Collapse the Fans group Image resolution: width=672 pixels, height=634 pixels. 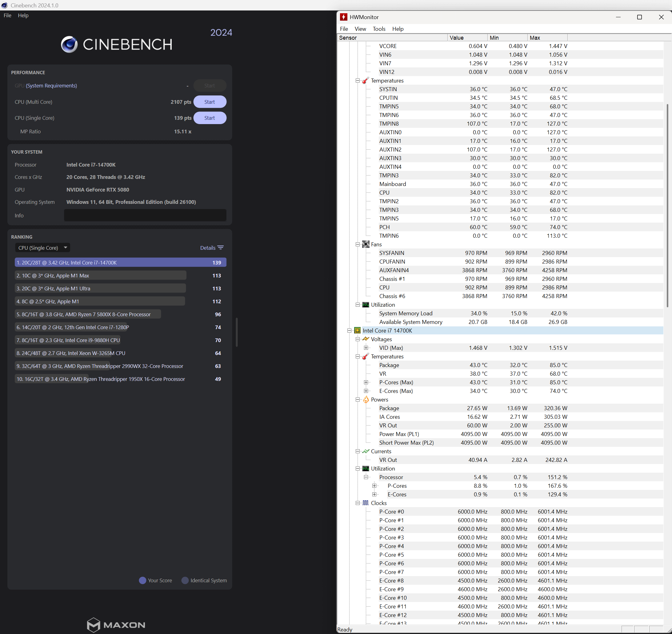358,244
